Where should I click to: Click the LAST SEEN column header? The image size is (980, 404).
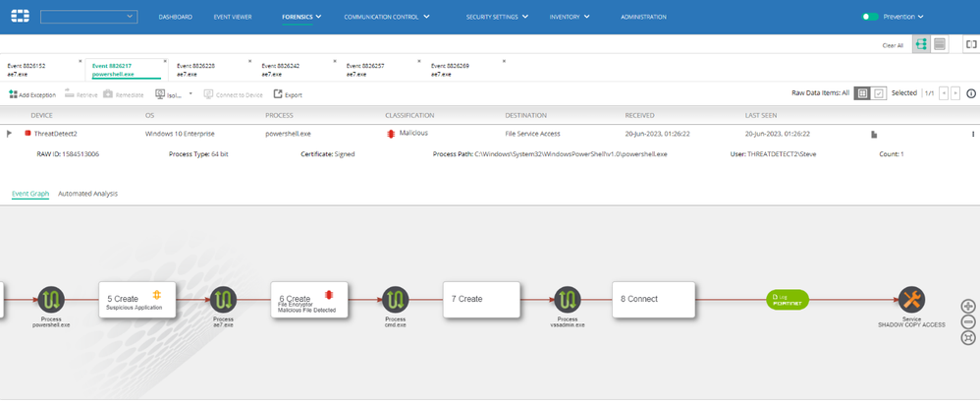coord(761,115)
